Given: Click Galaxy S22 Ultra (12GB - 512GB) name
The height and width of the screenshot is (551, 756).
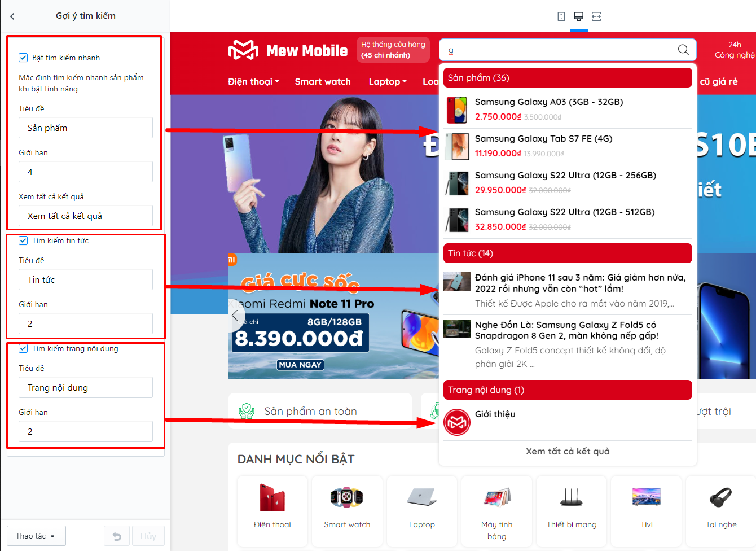Looking at the screenshot, I should pos(565,212).
